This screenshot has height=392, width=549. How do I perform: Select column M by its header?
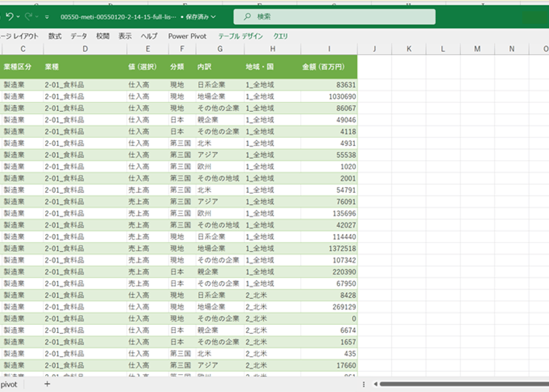[x=477, y=49]
